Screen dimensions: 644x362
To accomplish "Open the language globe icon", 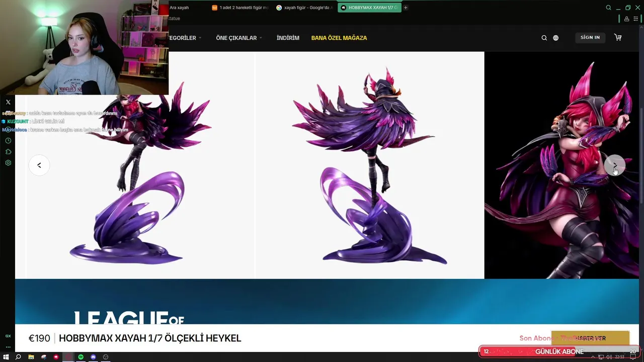I will pyautogui.click(x=555, y=38).
